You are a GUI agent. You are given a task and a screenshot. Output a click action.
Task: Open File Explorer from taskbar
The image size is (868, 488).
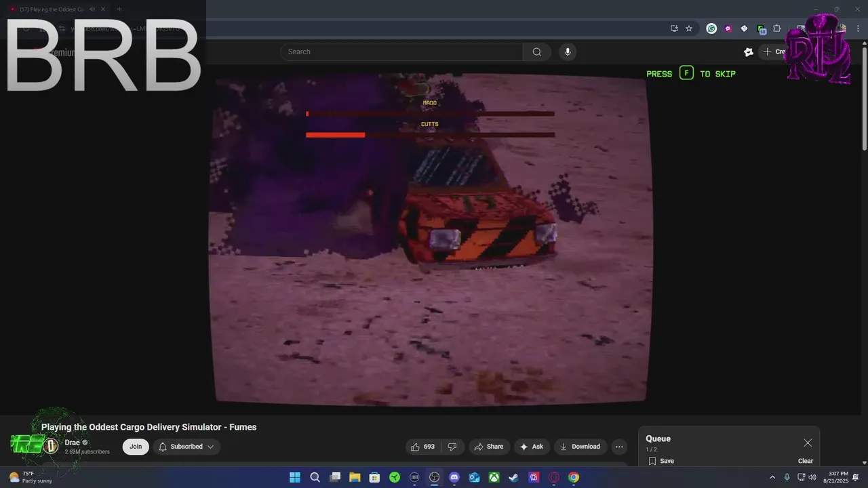click(x=355, y=477)
